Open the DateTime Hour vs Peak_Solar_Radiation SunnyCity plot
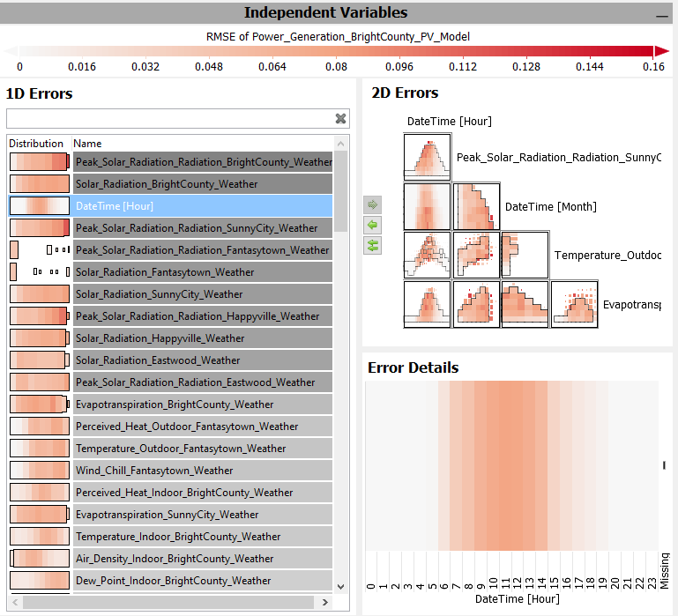The image size is (678, 616). [428, 157]
